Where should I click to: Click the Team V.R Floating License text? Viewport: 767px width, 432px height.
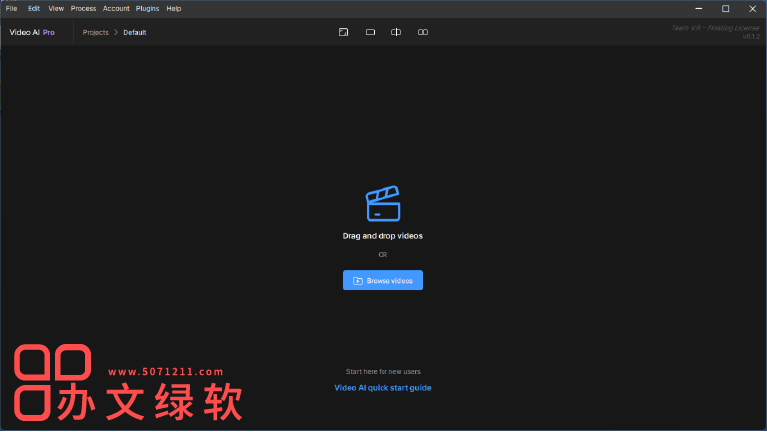(x=715, y=28)
